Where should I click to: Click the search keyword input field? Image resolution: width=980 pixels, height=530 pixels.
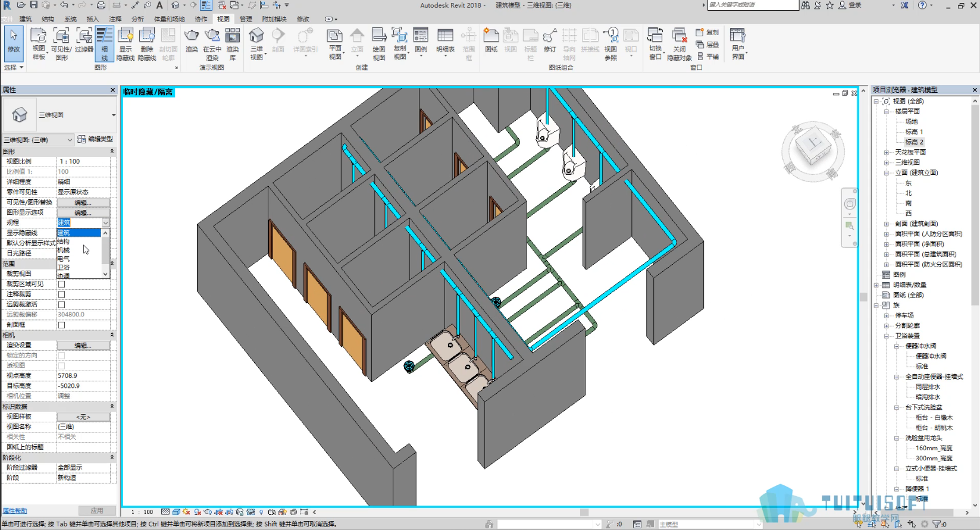[x=753, y=5]
